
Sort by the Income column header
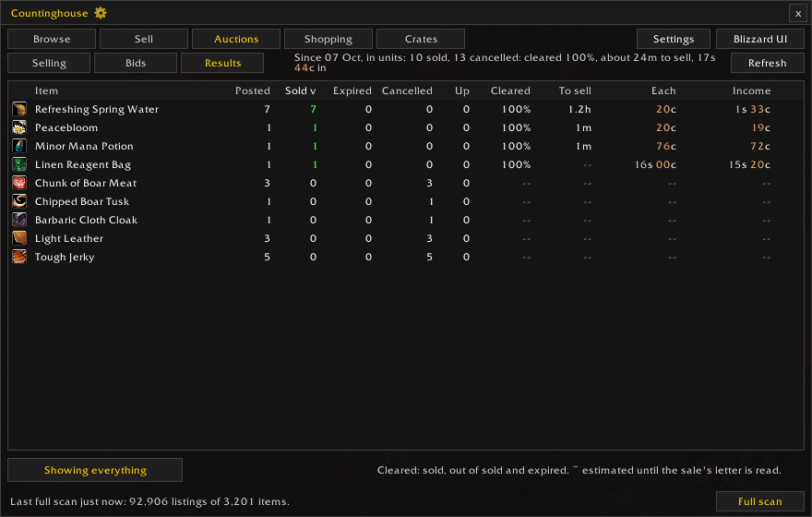coord(751,90)
